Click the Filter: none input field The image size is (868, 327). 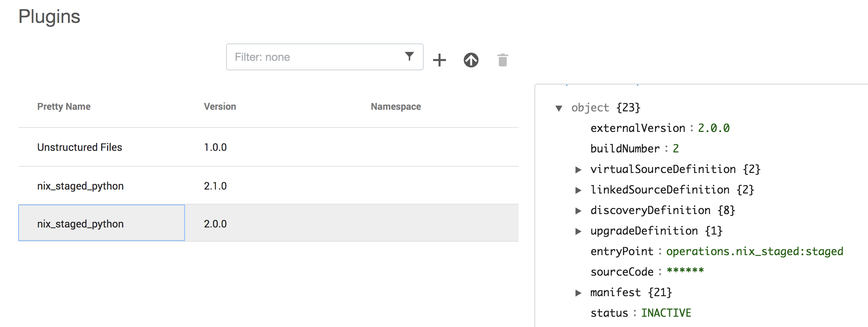[316, 57]
